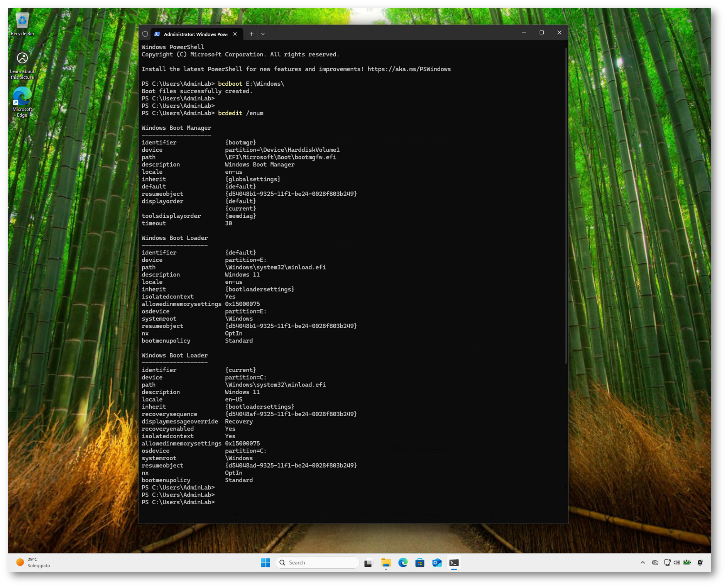727x588 pixels.
Task: Click the 'Boot files successfully created.' line
Action: 197,91
